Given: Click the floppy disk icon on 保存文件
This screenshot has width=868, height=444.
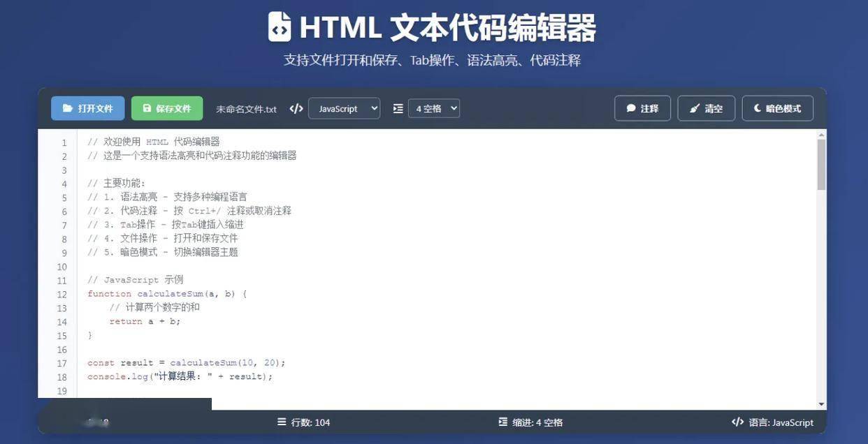Looking at the screenshot, I should [147, 109].
